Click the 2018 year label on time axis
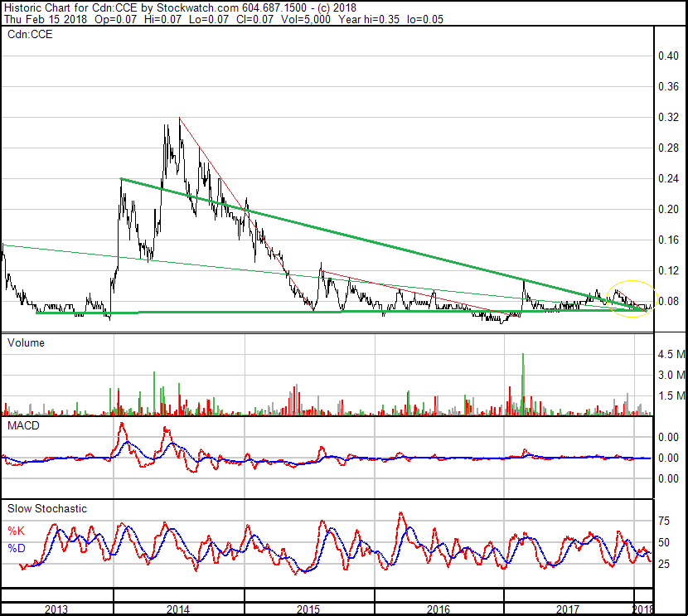The height and width of the screenshot is (616, 688). [x=642, y=609]
